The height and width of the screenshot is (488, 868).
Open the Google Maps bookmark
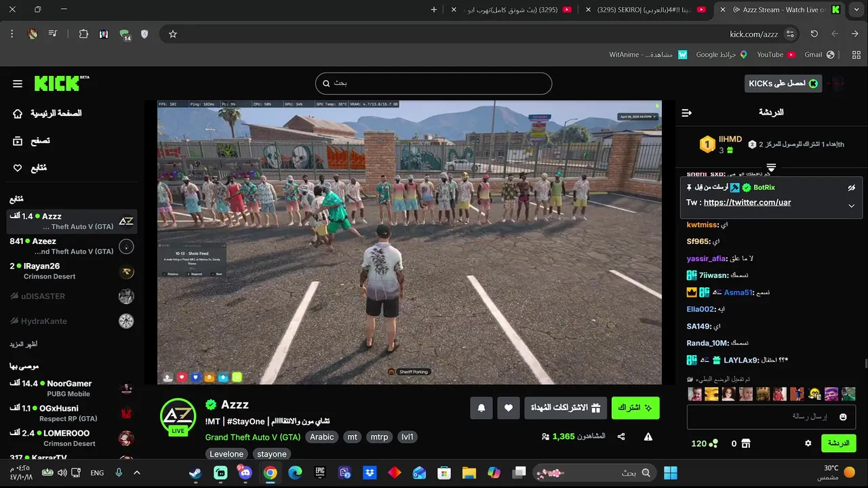click(x=722, y=54)
